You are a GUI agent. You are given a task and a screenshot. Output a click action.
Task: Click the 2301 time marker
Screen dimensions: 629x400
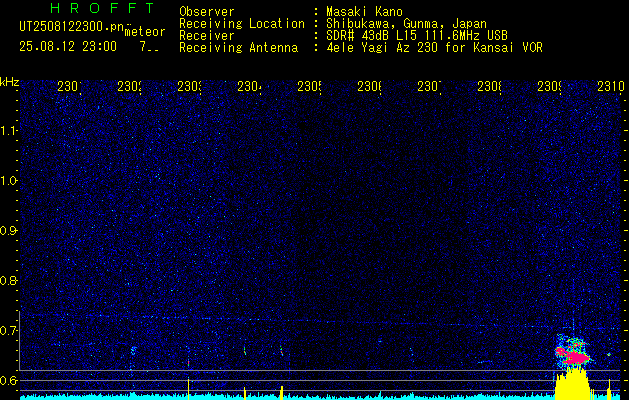(69, 86)
